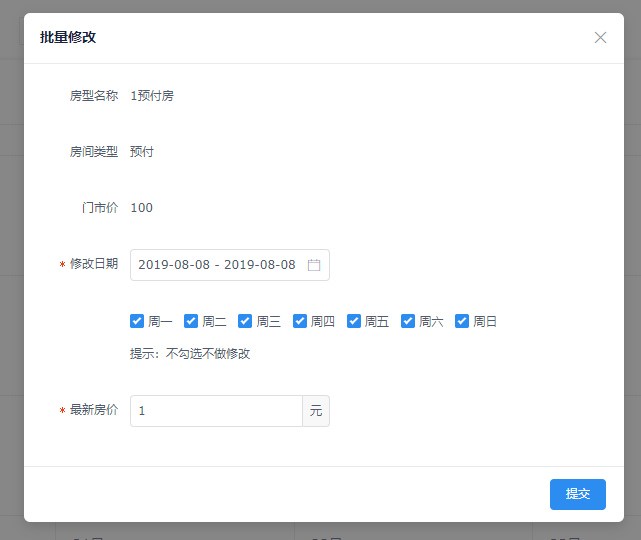Deselect the 周五 checkbox
The image size is (641, 540).
tap(354, 321)
